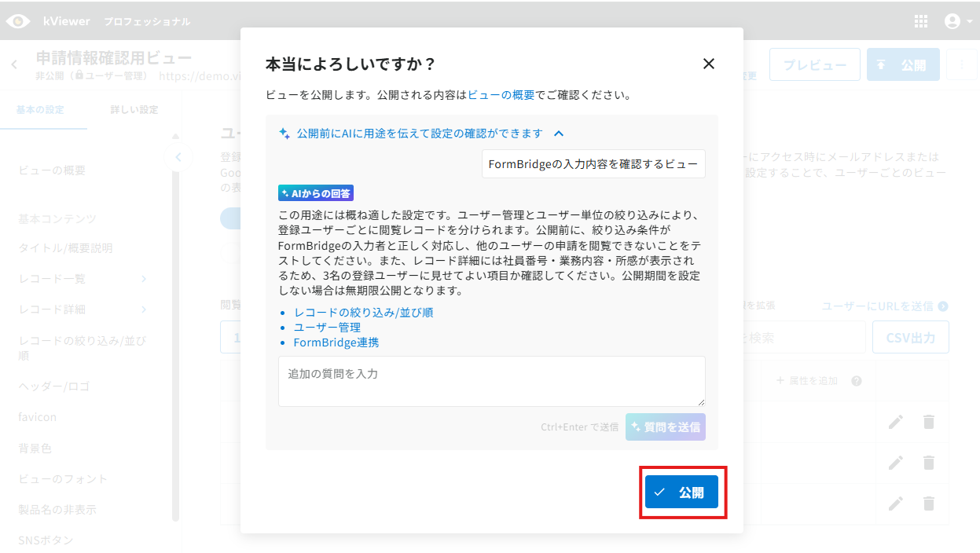Select SNSボタン in the sidebar
This screenshot has height=553, width=980.
(46, 540)
